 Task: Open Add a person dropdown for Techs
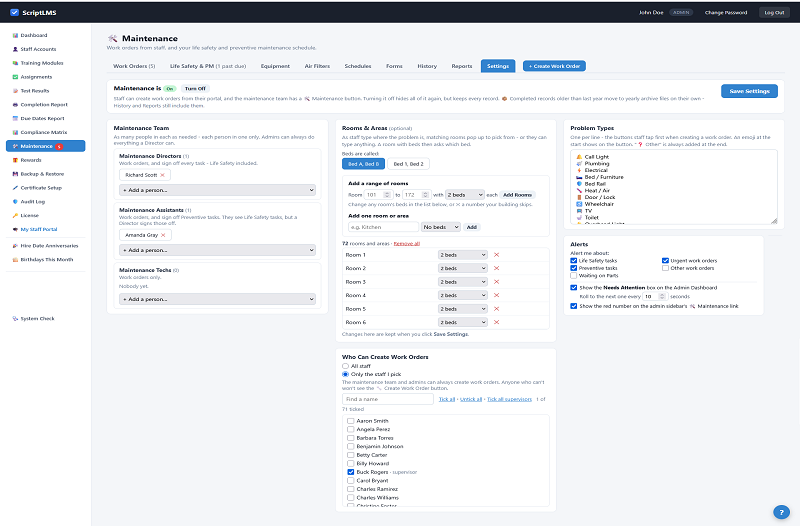pos(217,299)
